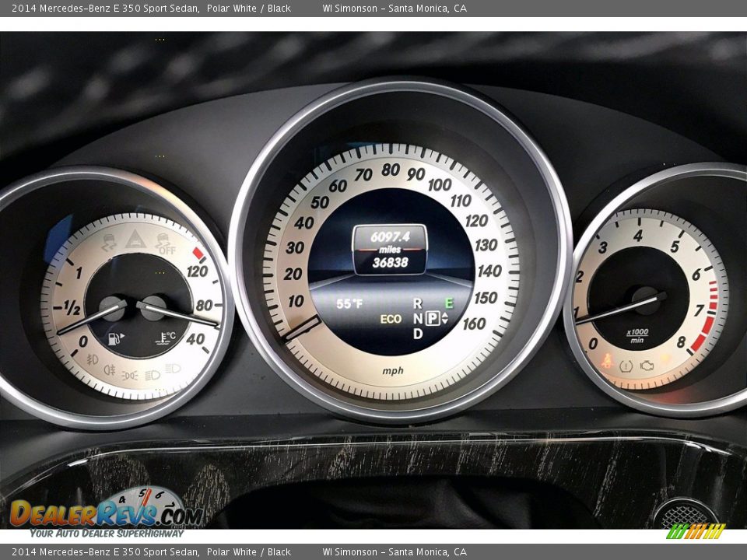Click the D gear letter
Screen dimensions: 747x560
click(418, 334)
